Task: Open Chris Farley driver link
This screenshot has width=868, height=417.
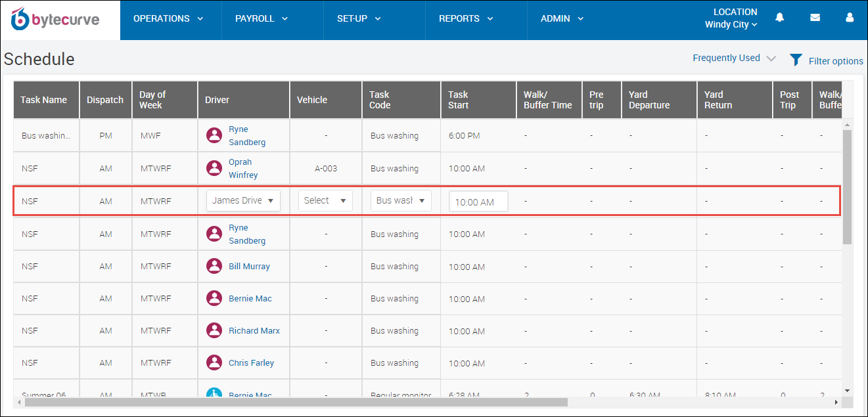Action: click(251, 363)
